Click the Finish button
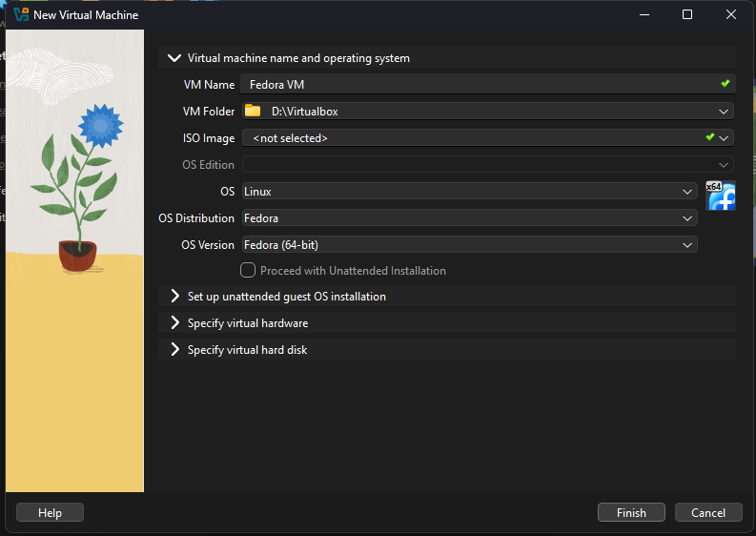756x536 pixels. 631,512
